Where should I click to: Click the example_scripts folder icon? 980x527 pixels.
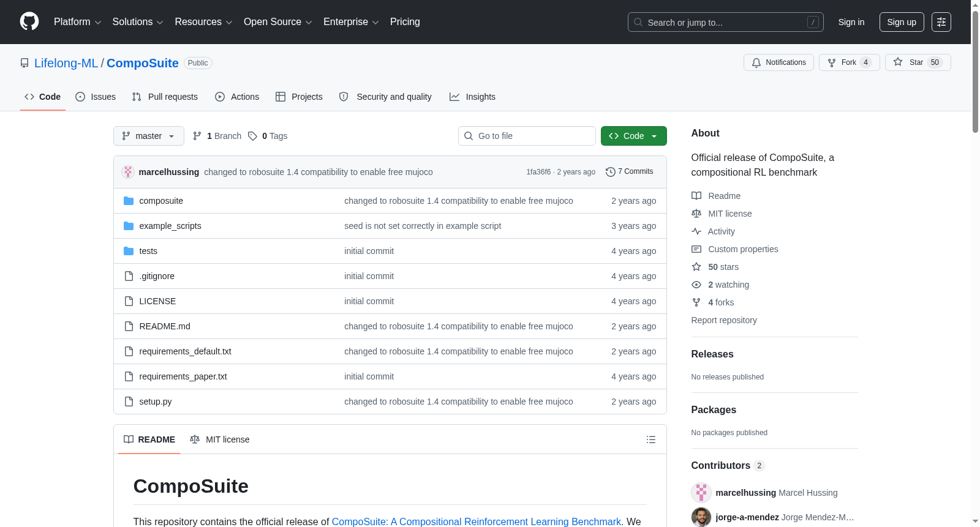click(x=129, y=226)
